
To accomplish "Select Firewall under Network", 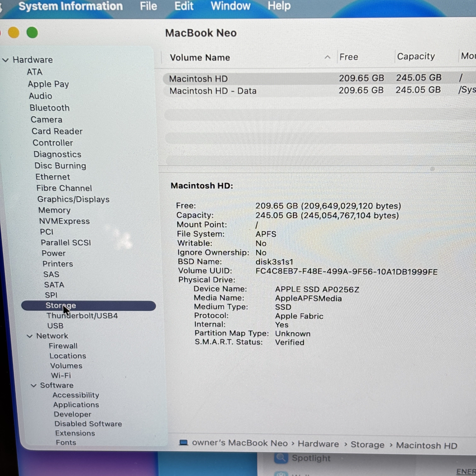I will pos(63,346).
